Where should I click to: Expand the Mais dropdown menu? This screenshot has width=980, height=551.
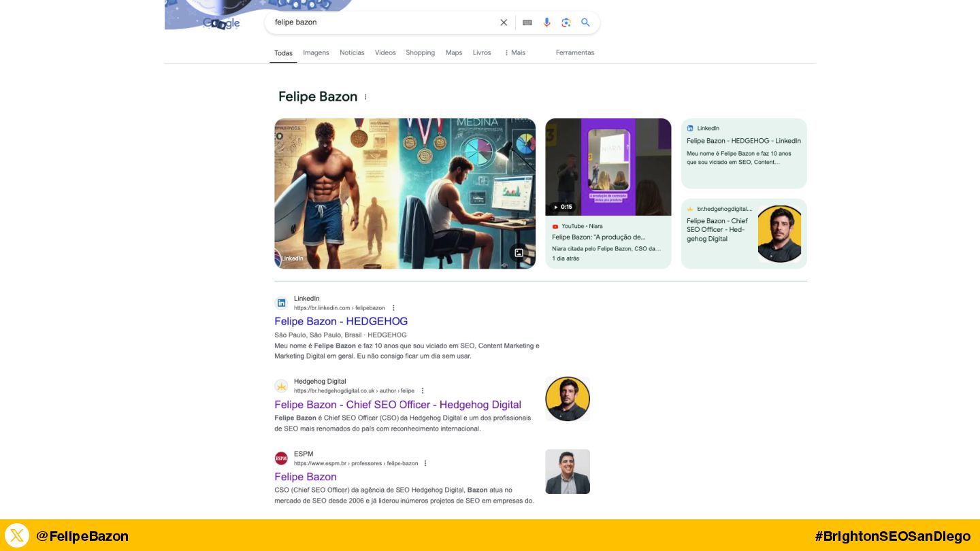pyautogui.click(x=515, y=53)
